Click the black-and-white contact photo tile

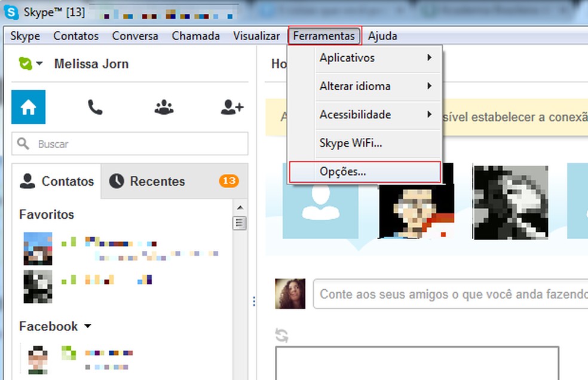[x=510, y=203]
